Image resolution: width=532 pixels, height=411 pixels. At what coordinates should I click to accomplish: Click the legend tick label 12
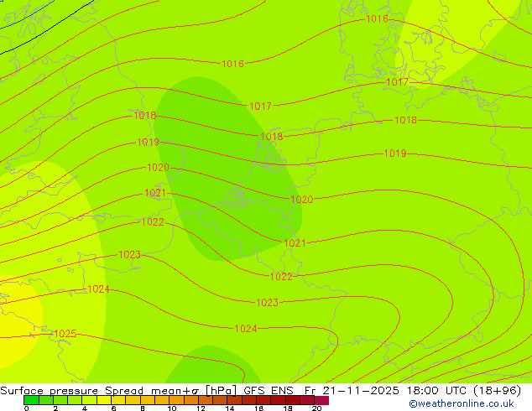[201, 408]
